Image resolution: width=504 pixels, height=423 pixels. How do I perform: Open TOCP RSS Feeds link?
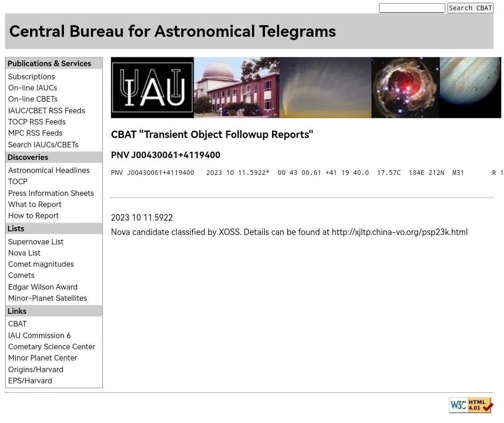[37, 122]
